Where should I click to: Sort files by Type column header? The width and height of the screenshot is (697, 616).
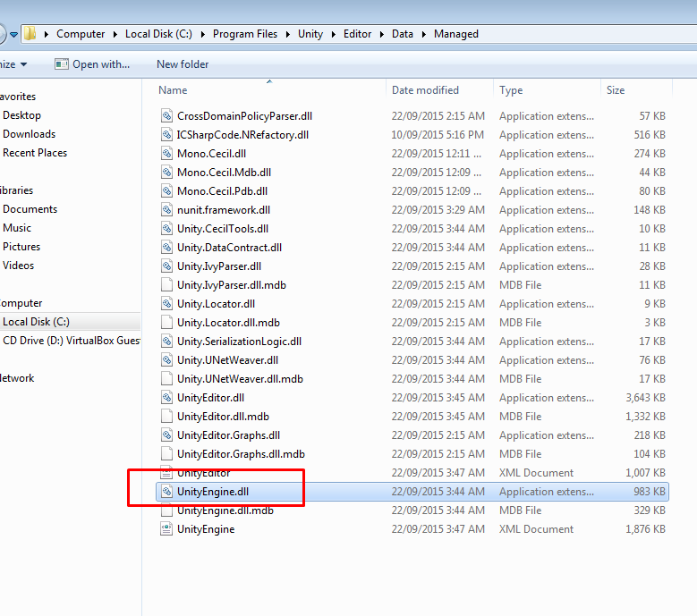pyautogui.click(x=511, y=90)
